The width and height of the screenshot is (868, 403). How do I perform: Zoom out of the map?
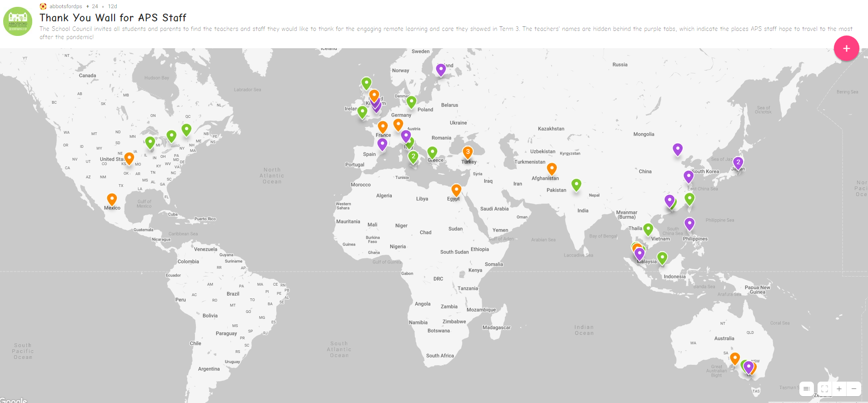point(854,389)
